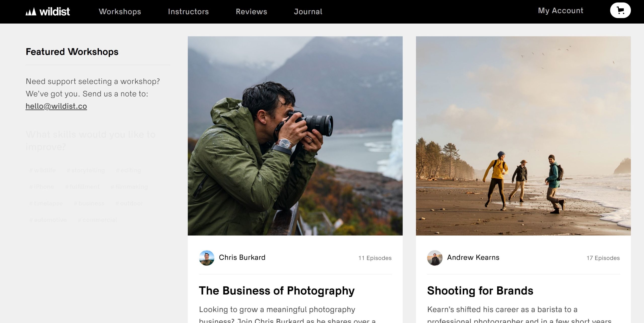Viewport: 644px width, 323px height.
Task: Email hello@wildist.co support link
Action: pos(56,106)
